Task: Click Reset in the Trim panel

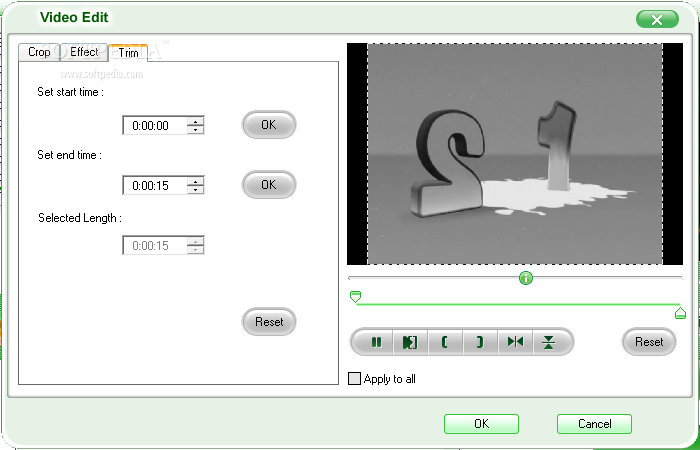Action: [x=269, y=321]
